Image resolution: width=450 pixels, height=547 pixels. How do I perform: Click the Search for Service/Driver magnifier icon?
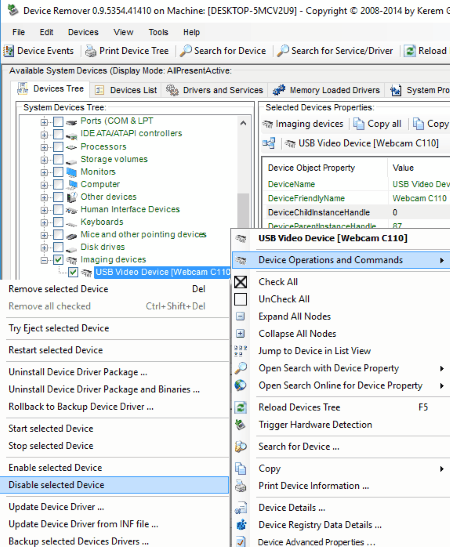point(283,51)
